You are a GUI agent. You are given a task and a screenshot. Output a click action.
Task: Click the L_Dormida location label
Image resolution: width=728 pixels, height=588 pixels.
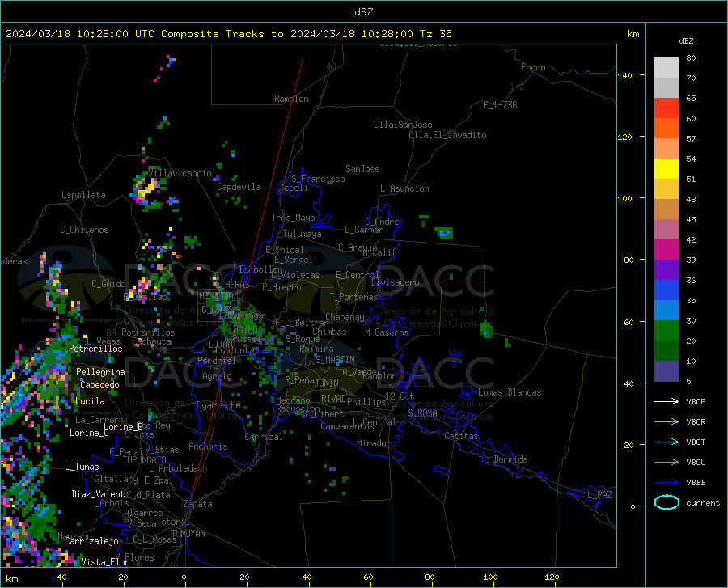coord(505,459)
